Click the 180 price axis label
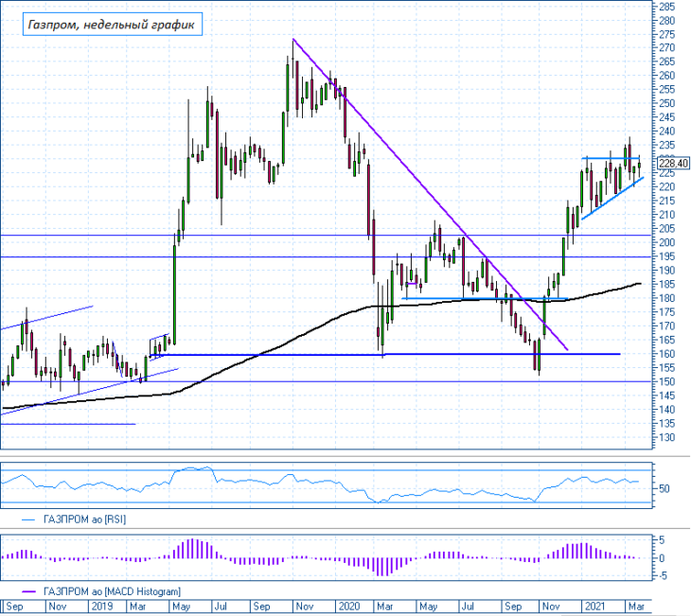This screenshot has height=616, width=691. [x=666, y=298]
